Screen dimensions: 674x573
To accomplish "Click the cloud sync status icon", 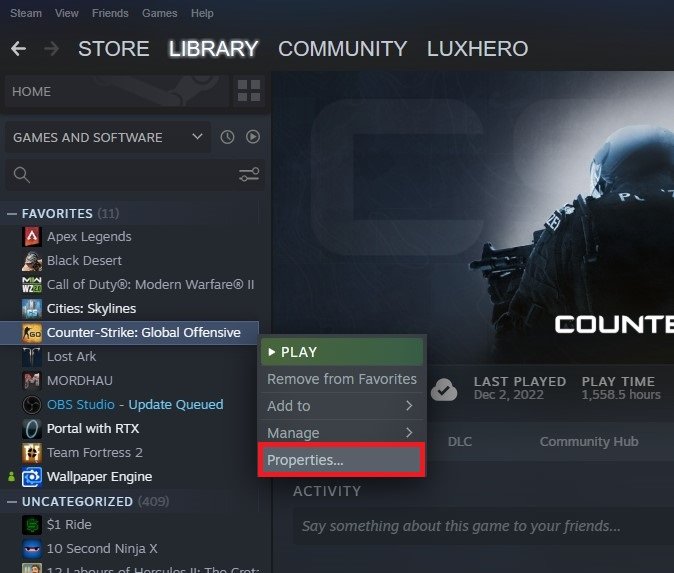I will (444, 389).
